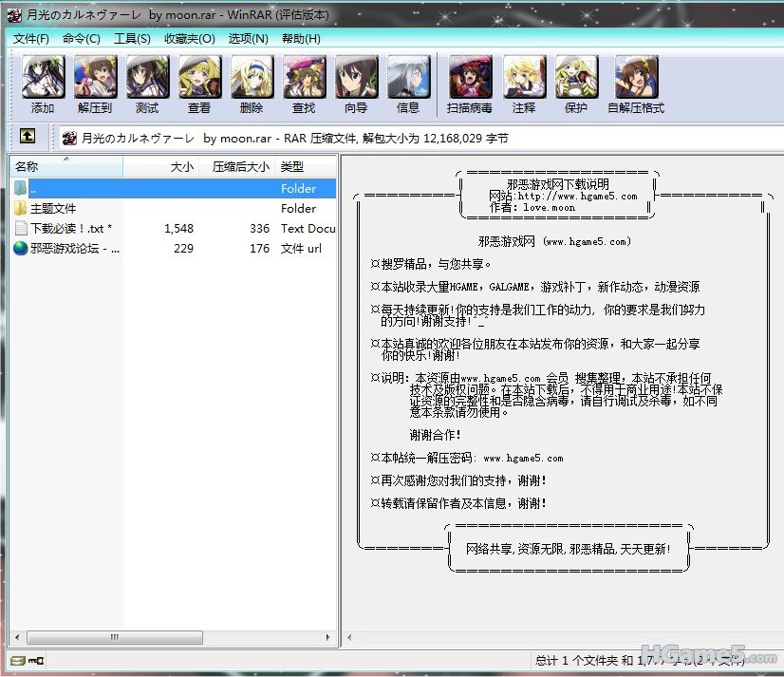Click the 添加 (Add) toolbar icon
The width and height of the screenshot is (784, 677).
43,77
